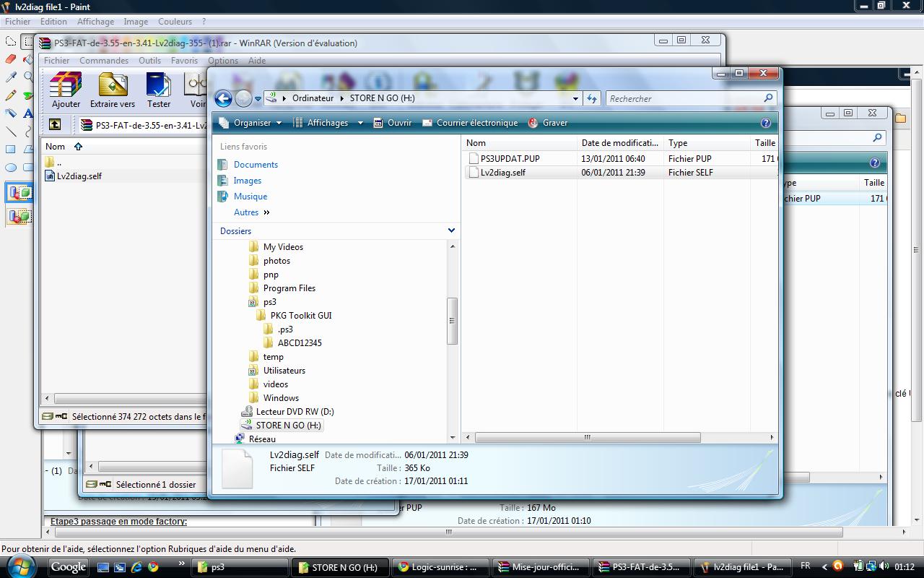Expand quick launch overflow chevron

pyautogui.click(x=180, y=564)
